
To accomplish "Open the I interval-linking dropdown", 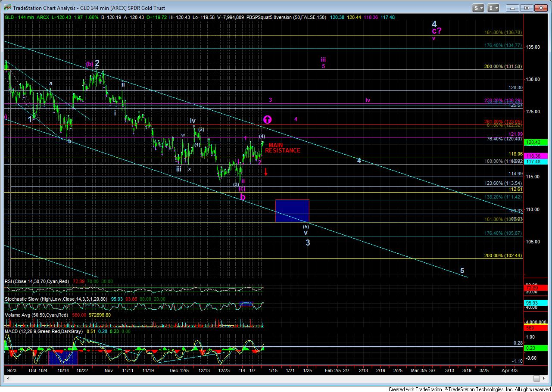I will 493,8.
